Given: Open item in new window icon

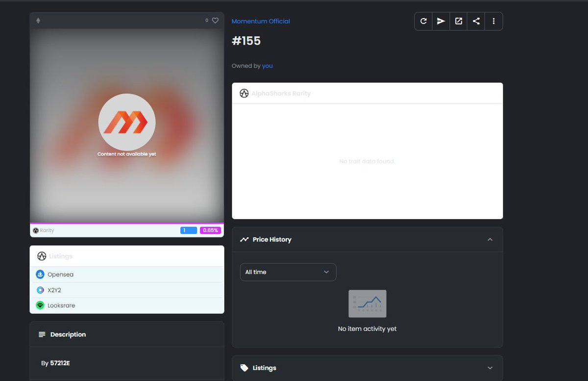Looking at the screenshot, I should coord(459,21).
